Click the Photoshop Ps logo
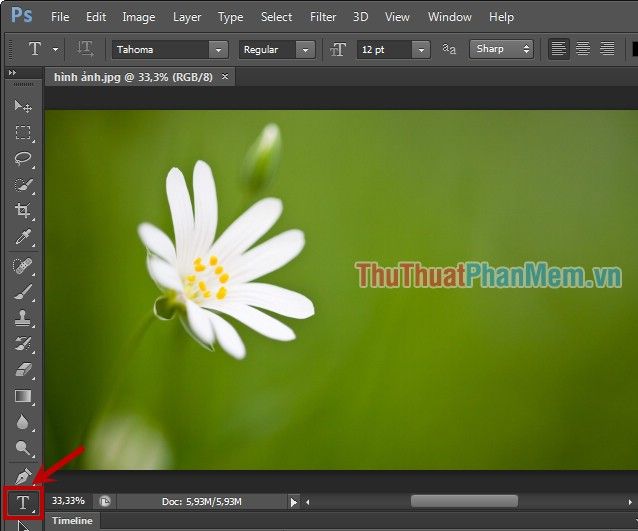 (x=22, y=15)
